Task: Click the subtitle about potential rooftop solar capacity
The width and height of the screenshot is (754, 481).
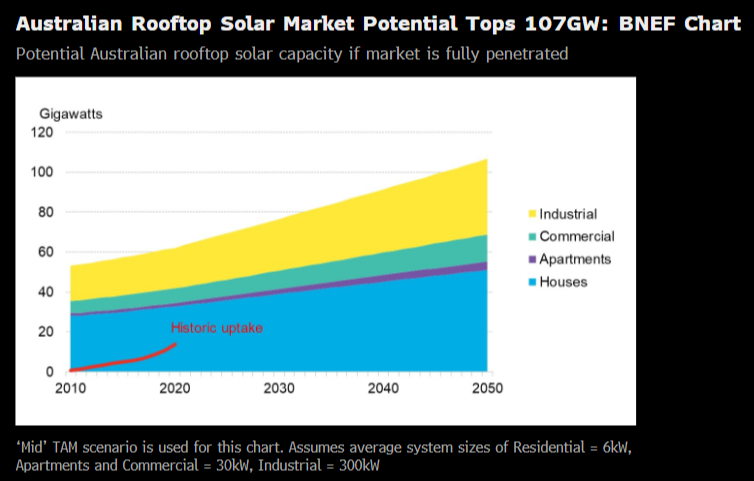Action: pyautogui.click(x=292, y=53)
